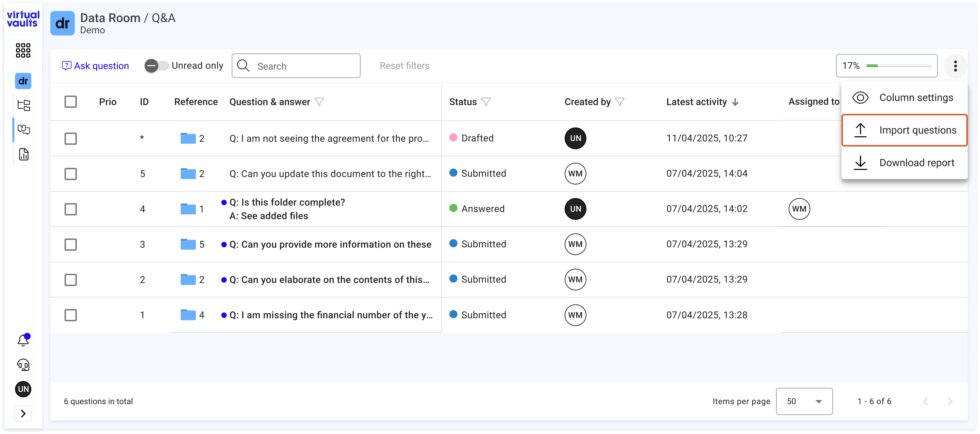Open the Q&A chat icon in sidebar
980x434 pixels.
pos(24,130)
